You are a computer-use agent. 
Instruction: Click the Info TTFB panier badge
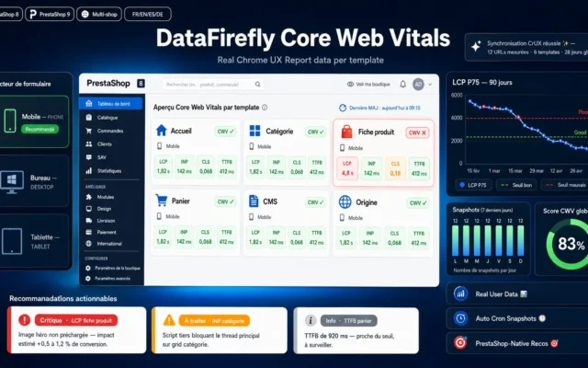[x=349, y=321]
